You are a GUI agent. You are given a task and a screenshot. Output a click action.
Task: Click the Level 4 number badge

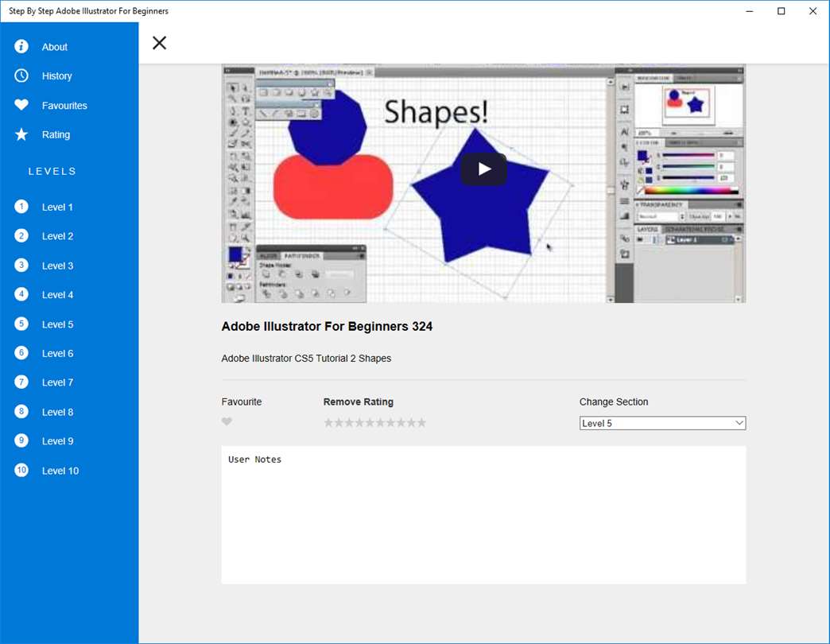21,294
